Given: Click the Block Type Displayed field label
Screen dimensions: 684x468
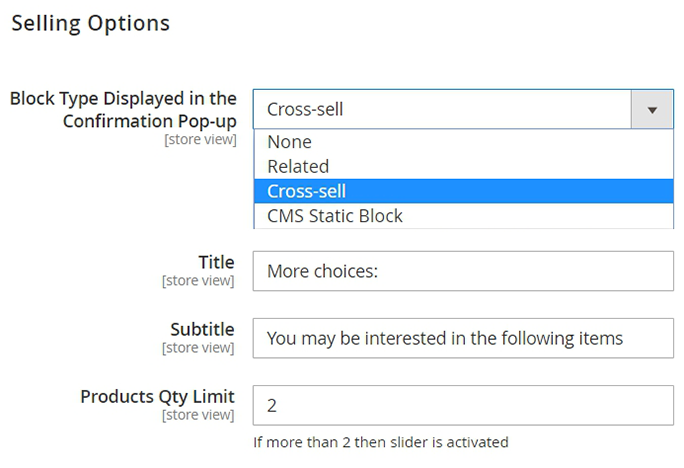Looking at the screenshot, I should (x=123, y=110).
